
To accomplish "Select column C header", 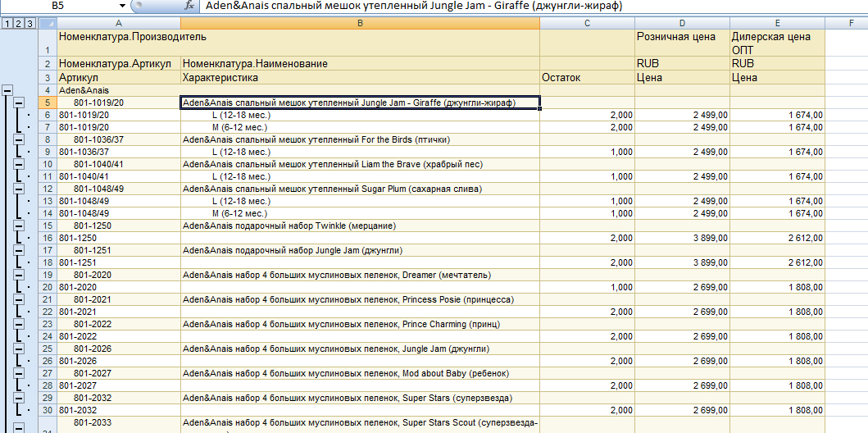I will (x=587, y=23).
